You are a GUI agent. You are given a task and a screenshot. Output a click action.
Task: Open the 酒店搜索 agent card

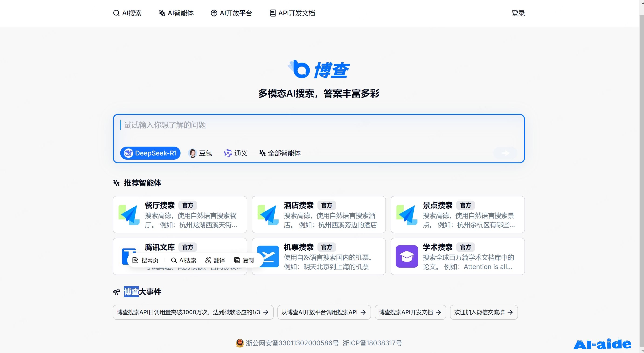(x=319, y=214)
